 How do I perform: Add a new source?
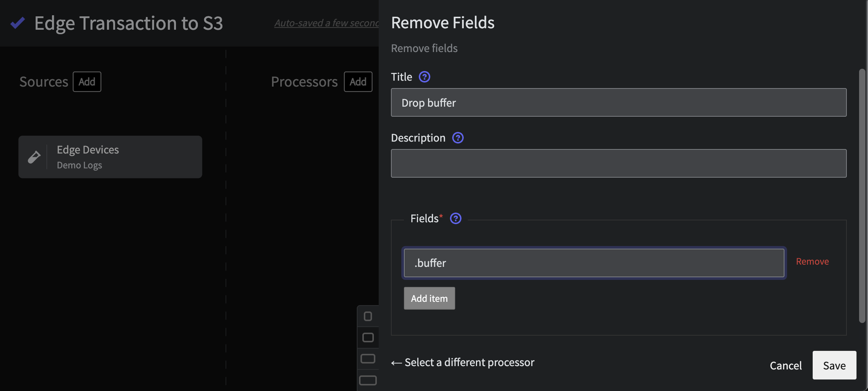tap(87, 82)
